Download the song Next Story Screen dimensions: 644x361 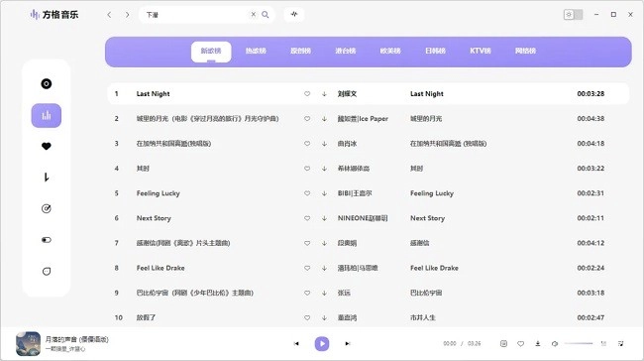[324, 218]
